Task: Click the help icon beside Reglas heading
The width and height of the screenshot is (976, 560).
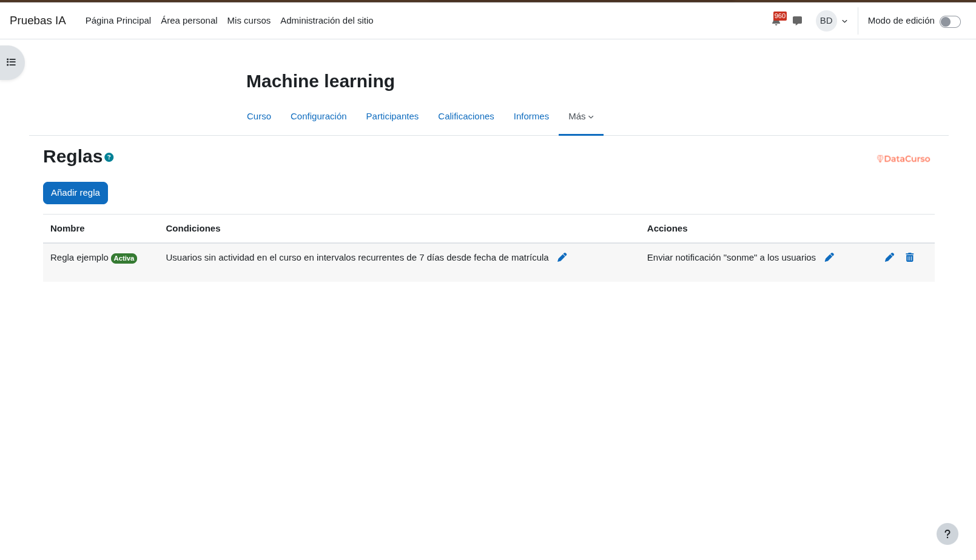Action: click(x=109, y=157)
